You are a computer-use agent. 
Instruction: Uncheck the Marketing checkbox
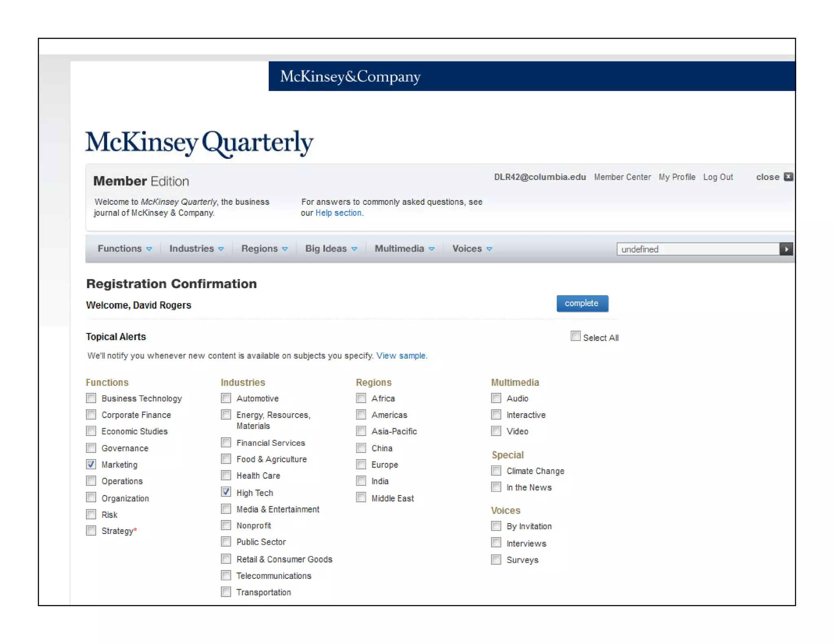coord(91,464)
